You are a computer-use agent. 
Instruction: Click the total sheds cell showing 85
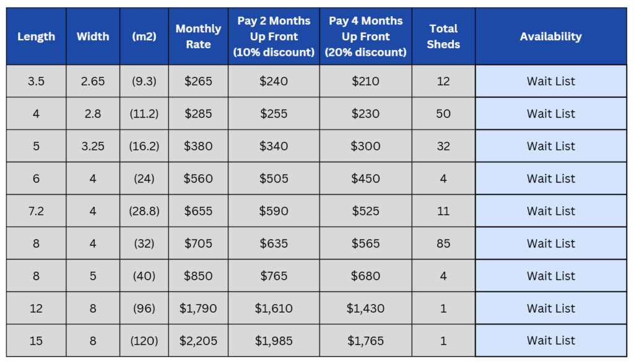(x=443, y=243)
